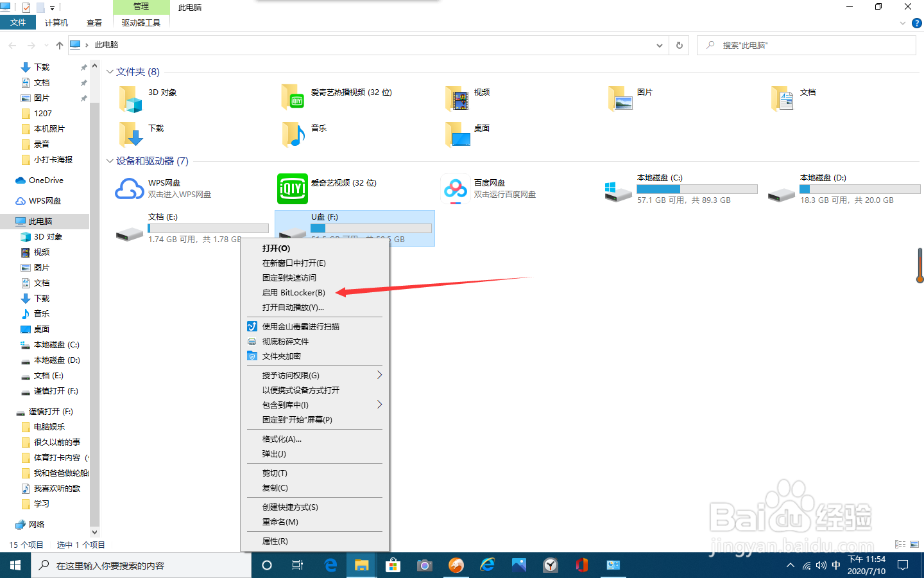The width and height of the screenshot is (924, 578).
Task: Go up one folder level arrow
Action: pos(60,46)
